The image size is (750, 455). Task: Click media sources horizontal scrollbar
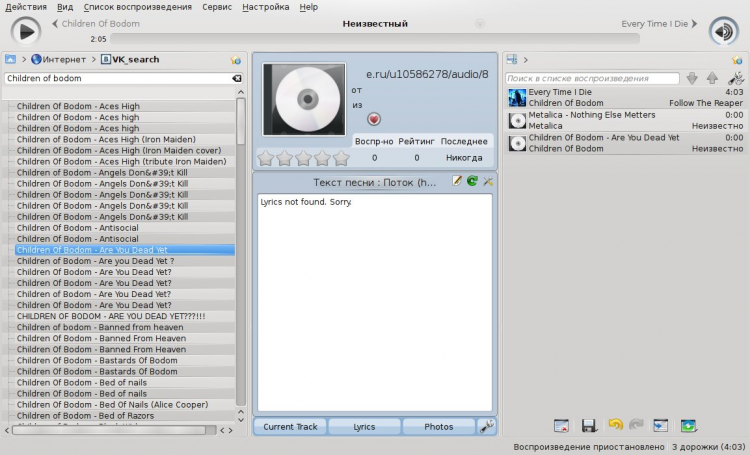[109, 430]
